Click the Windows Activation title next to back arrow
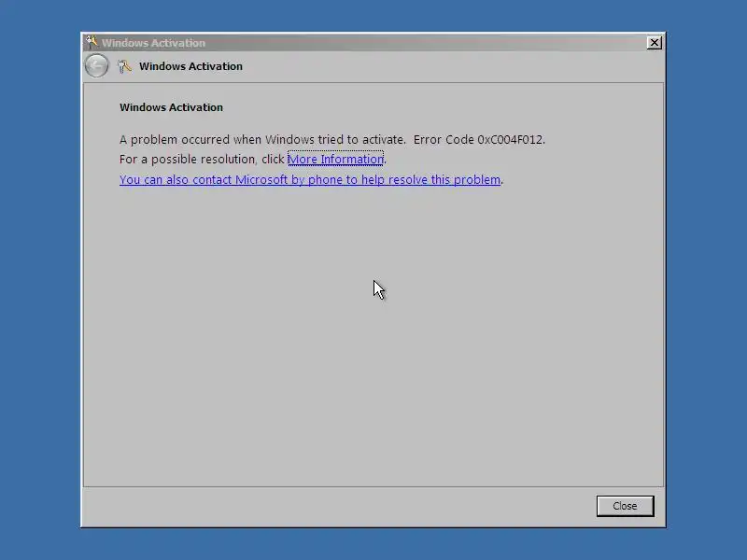 (x=190, y=66)
